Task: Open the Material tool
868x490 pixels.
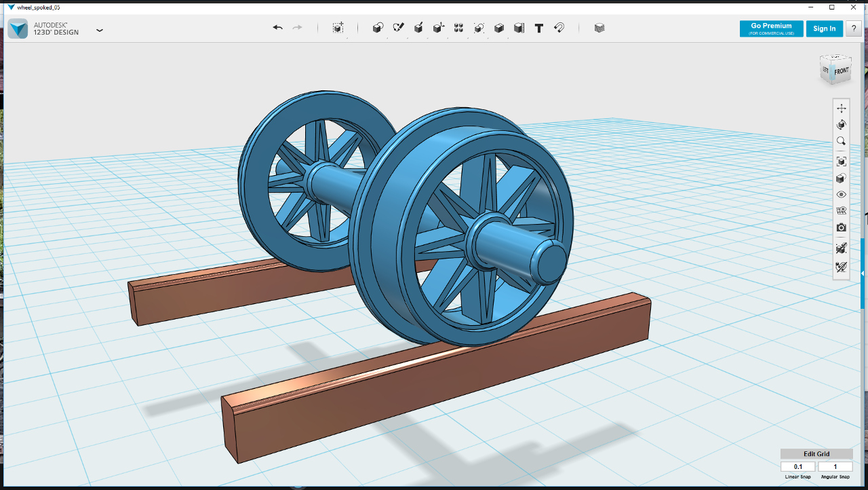Action: [599, 28]
